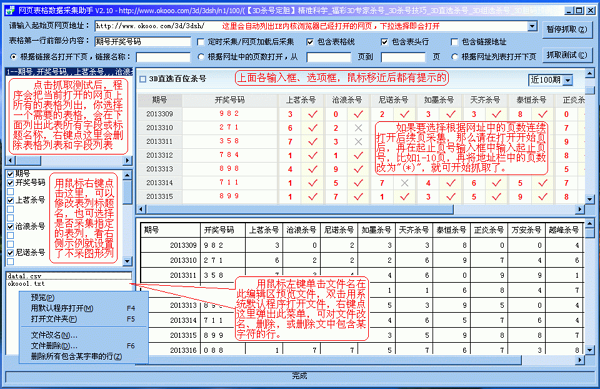Viewport: 600px width, 389px height.
Task: Select the table list row 1—期号, 开奖号码
Action: pyautogui.click(x=69, y=72)
